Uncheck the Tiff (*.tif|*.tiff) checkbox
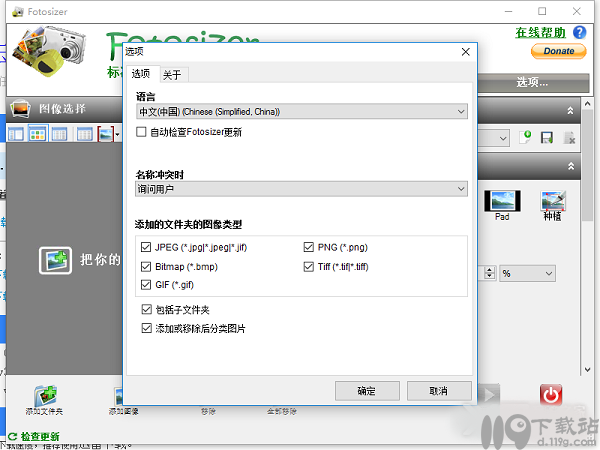This screenshot has height=450, width=600. tap(308, 266)
